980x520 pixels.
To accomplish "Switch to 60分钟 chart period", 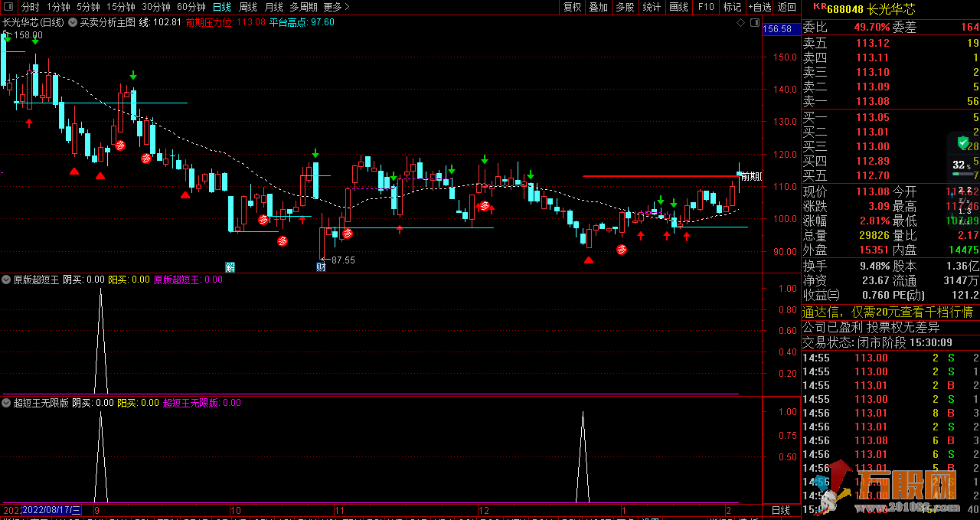I will coord(191,7).
